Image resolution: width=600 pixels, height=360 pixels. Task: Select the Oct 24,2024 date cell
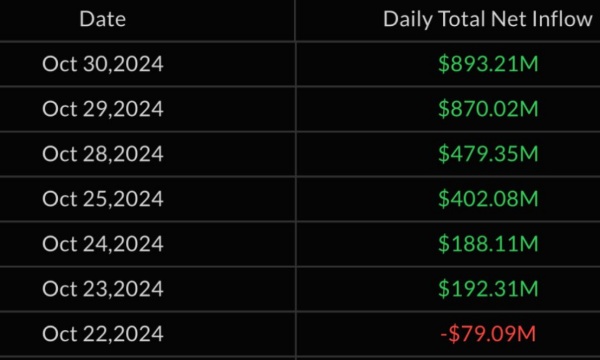(103, 244)
